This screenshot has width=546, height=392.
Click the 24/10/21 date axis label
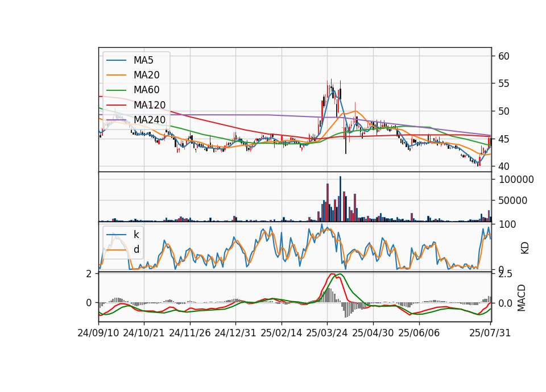144,333
